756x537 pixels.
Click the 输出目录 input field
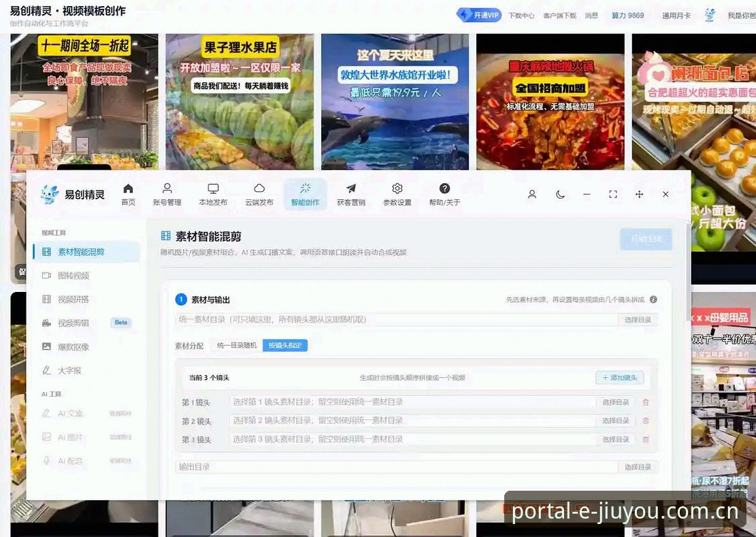(x=396, y=467)
